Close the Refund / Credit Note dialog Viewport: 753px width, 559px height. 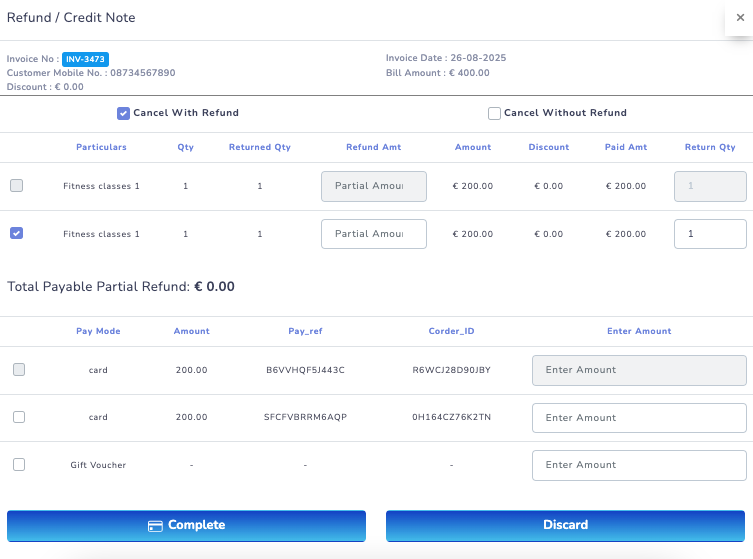(740, 17)
